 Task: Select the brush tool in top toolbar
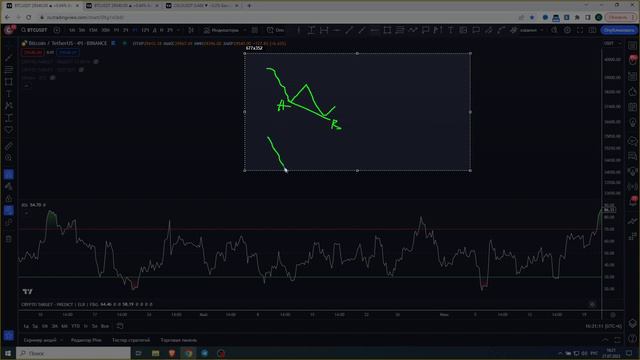(489, 30)
